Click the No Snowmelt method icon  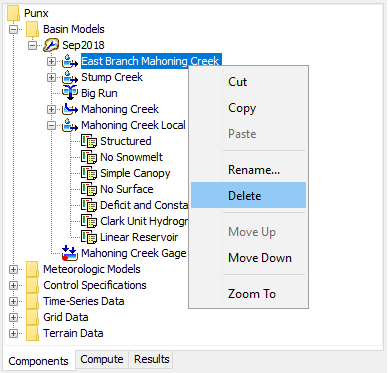[x=89, y=157]
